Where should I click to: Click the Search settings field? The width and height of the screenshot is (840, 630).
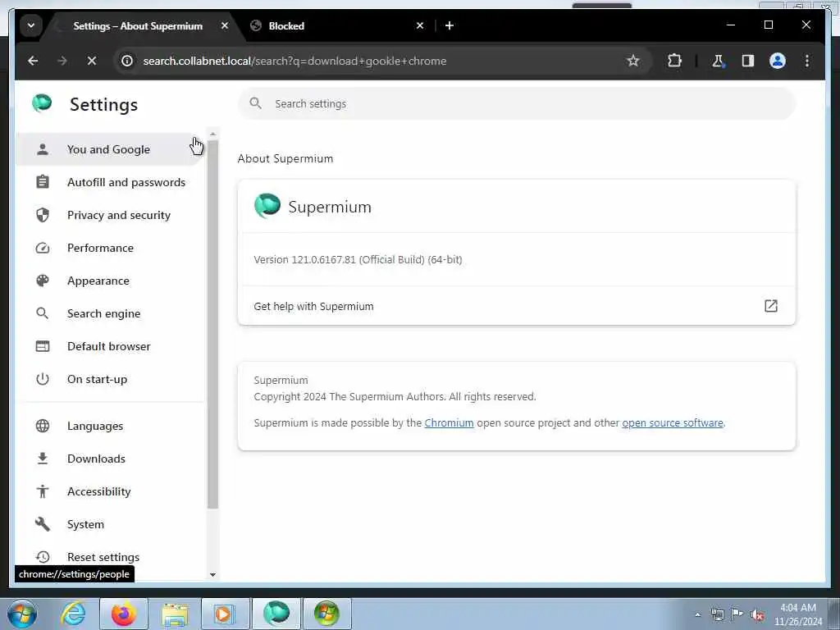[x=517, y=104]
